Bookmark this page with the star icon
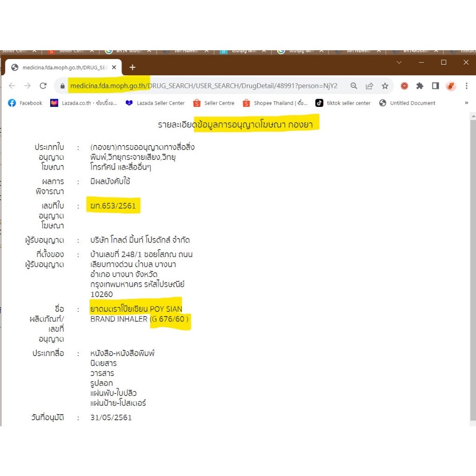Image resolution: width=476 pixels, height=476 pixels. click(385, 86)
